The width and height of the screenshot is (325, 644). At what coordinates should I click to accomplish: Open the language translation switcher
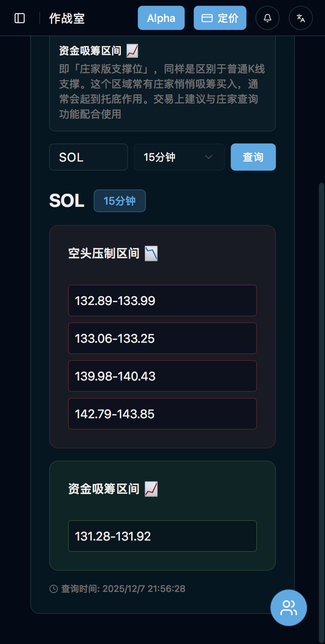pyautogui.click(x=301, y=18)
